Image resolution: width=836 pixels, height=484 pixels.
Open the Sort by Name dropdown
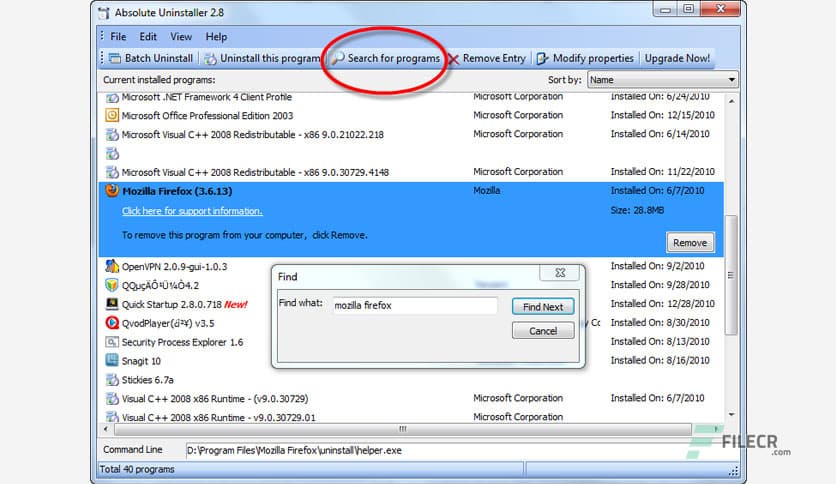663,80
